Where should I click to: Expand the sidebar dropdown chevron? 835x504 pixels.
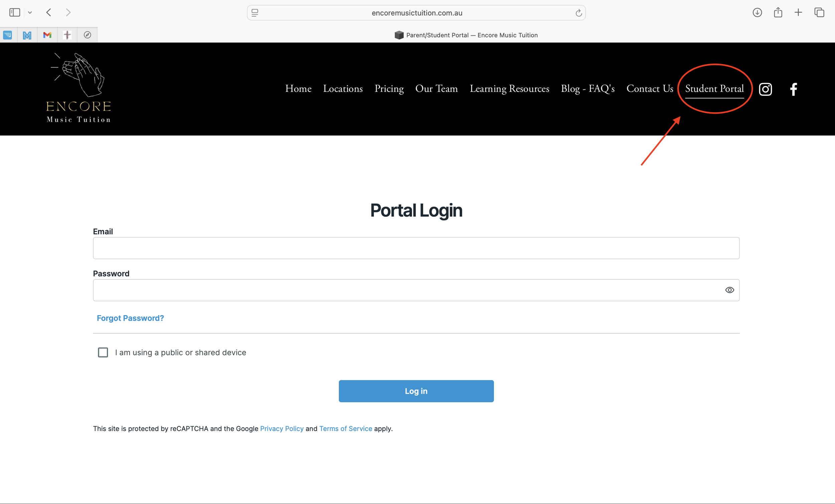30,13
